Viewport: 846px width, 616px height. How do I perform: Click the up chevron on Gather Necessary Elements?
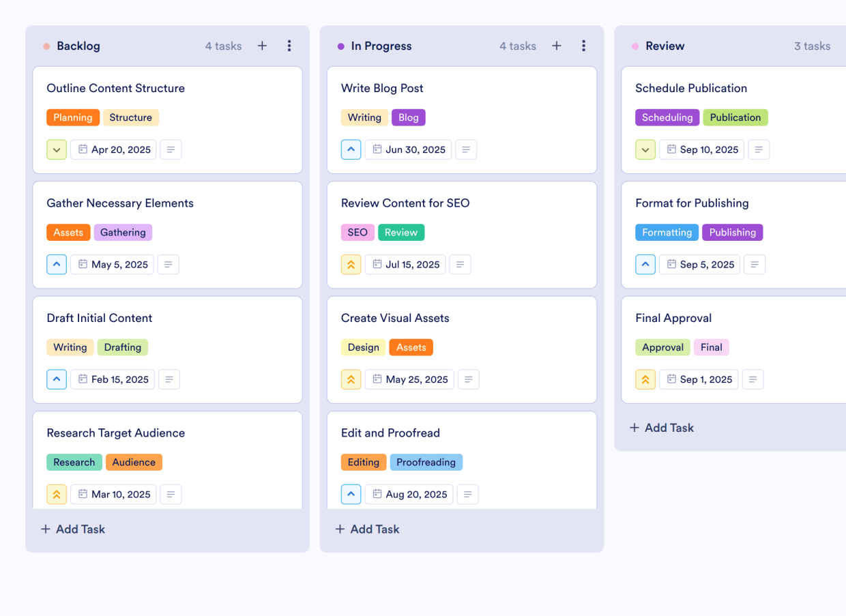(57, 264)
